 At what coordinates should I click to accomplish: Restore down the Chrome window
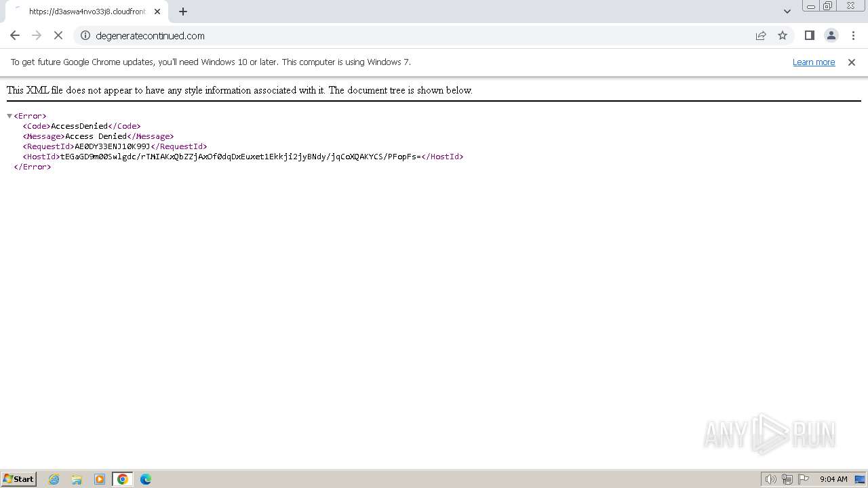tap(828, 6)
